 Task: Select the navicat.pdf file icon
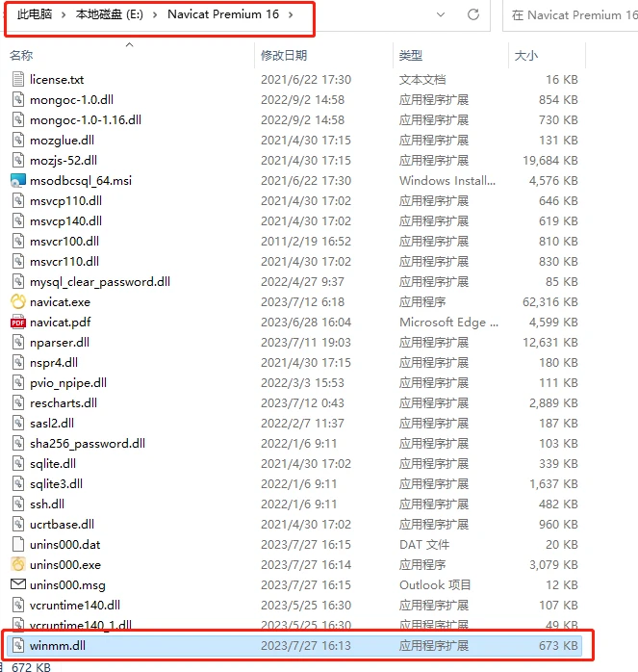click(x=18, y=323)
